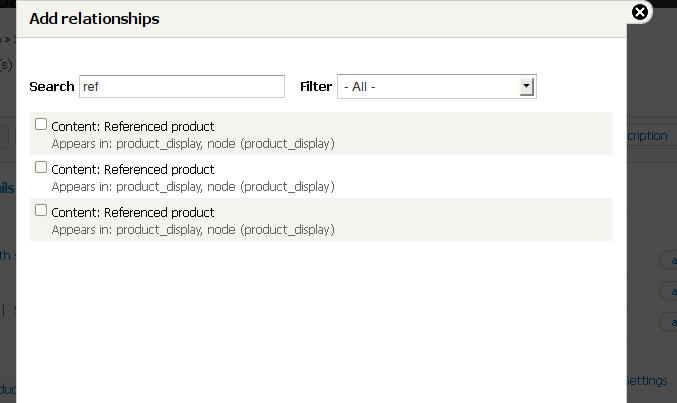Click the second row's 'Appears in' description
Viewport: 677px width, 403px height.
[192, 186]
